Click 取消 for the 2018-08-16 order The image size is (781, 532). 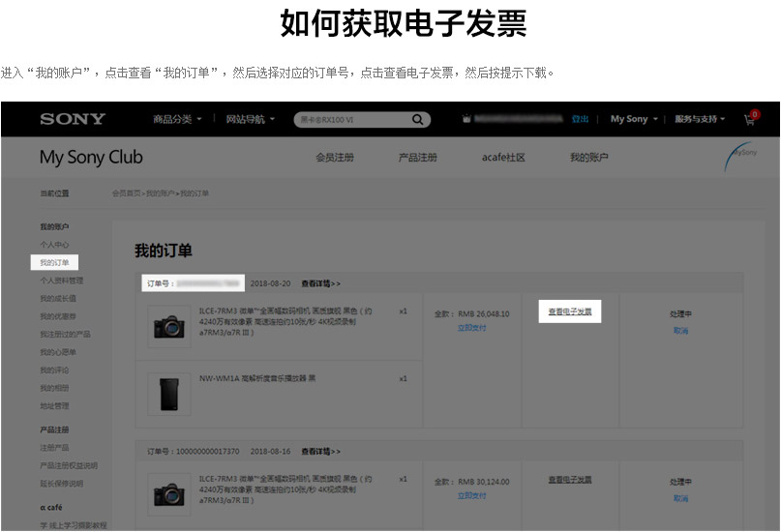pos(680,498)
